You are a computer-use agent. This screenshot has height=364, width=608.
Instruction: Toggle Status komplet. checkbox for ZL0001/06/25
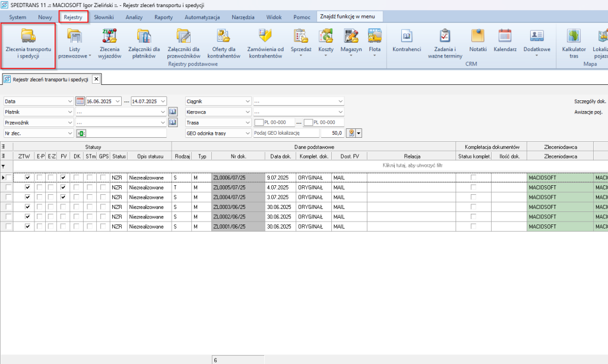point(473,227)
